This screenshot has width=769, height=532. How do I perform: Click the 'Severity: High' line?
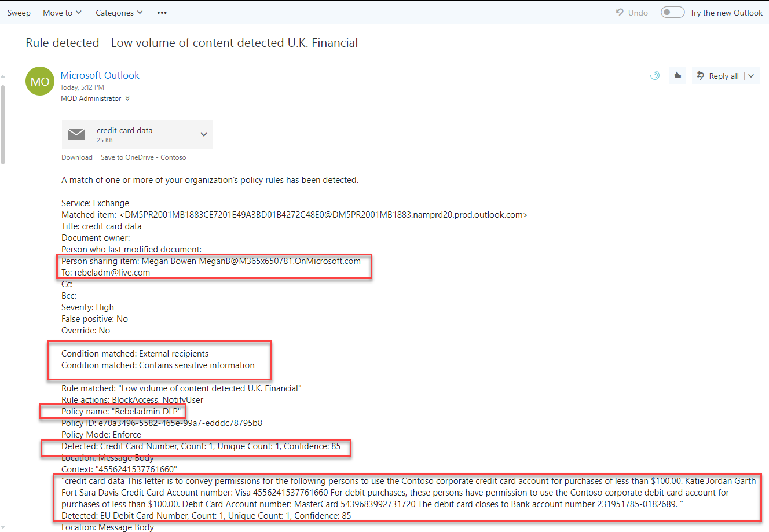pyautogui.click(x=87, y=307)
